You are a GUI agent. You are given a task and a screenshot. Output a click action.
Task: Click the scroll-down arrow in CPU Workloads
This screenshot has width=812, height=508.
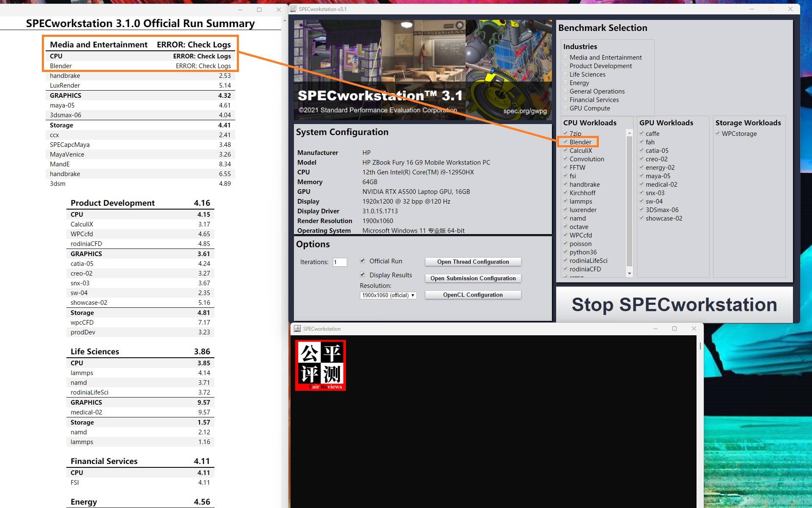point(629,273)
